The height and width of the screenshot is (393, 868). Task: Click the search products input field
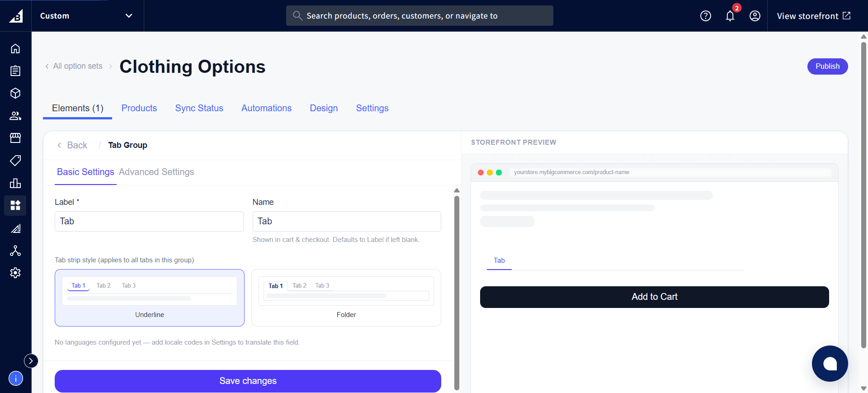click(420, 16)
